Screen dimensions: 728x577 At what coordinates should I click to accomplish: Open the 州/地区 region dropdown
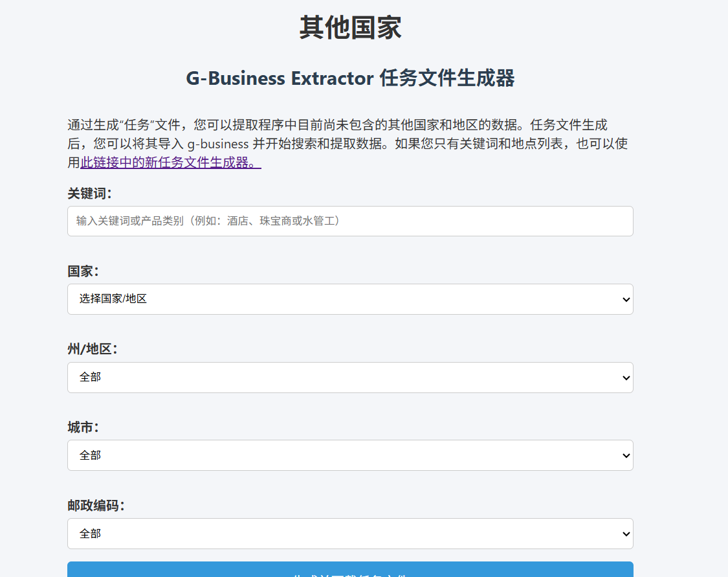pyautogui.click(x=350, y=378)
